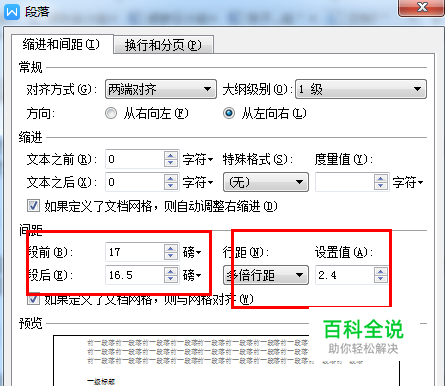Click the 文本之后 indent input field
The width and height of the screenshot is (445, 386).
(135, 182)
